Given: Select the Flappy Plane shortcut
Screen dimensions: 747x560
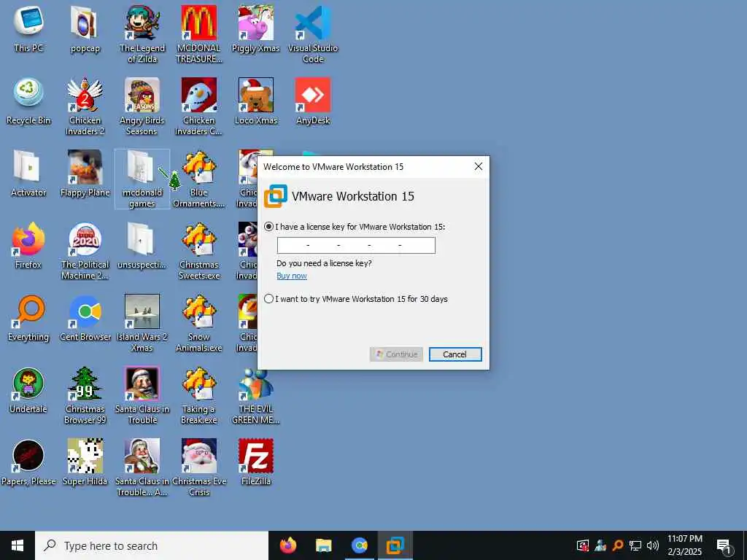Looking at the screenshot, I should tap(85, 174).
